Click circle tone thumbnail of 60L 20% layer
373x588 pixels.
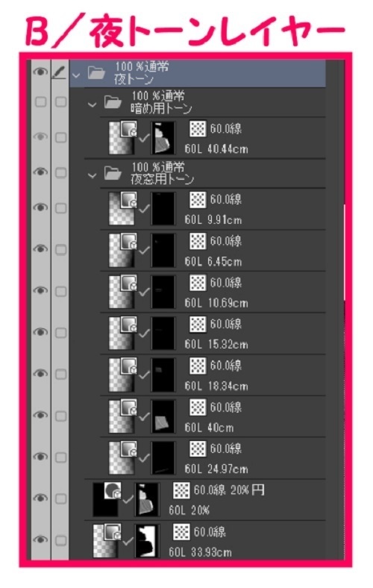[x=107, y=499]
